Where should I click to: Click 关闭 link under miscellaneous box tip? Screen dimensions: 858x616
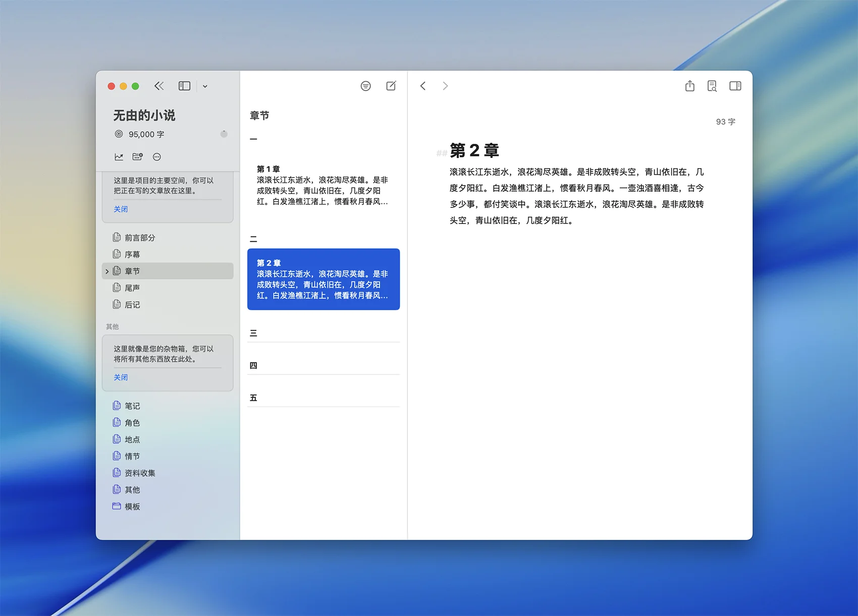tap(121, 377)
